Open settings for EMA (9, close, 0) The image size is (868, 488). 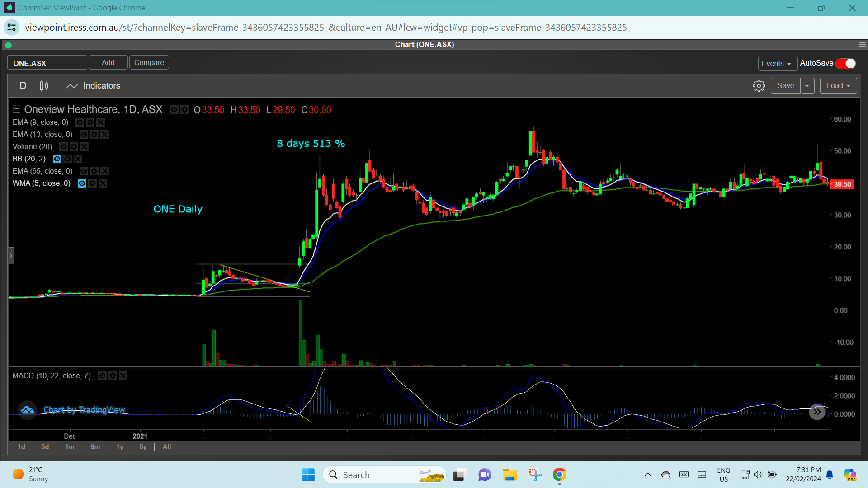pos(90,122)
